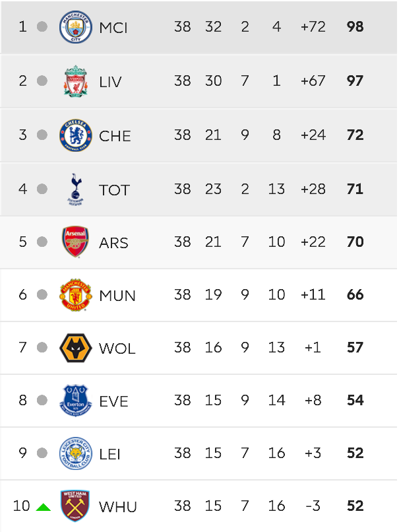Click the green up-arrow beside position 10
The width and height of the screenshot is (399, 532).
coord(43,507)
